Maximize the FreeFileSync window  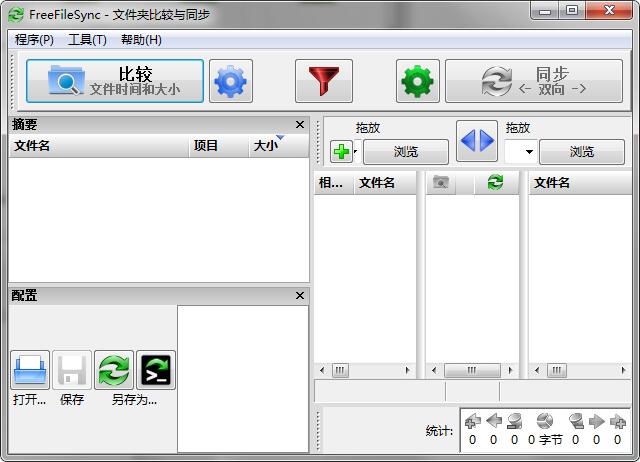point(572,11)
